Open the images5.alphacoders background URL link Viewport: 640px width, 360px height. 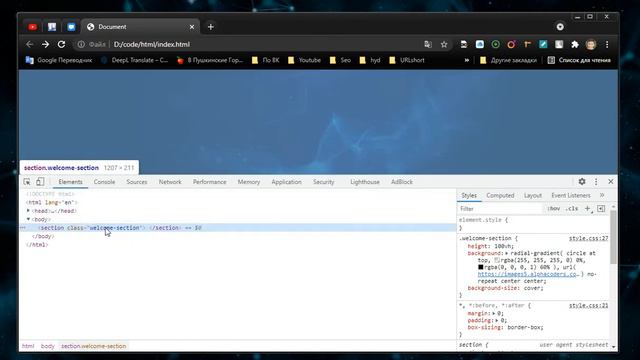click(528, 274)
